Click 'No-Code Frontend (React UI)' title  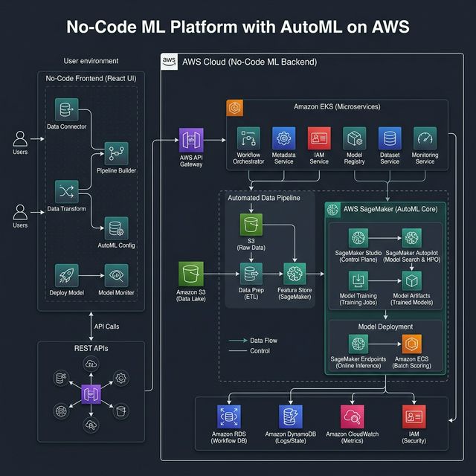[x=91, y=78]
